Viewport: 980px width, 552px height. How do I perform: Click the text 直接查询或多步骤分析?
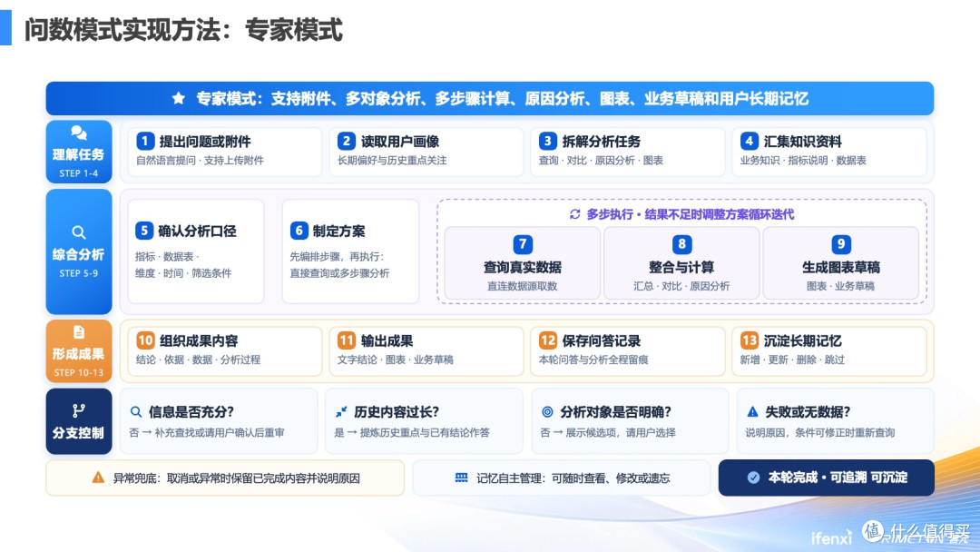pos(339,273)
